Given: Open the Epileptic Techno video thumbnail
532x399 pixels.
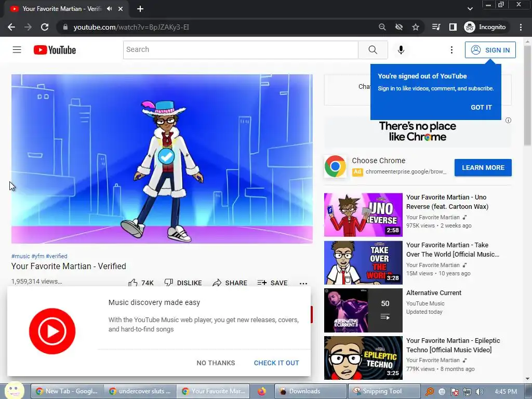Looking at the screenshot, I should click(363, 358).
